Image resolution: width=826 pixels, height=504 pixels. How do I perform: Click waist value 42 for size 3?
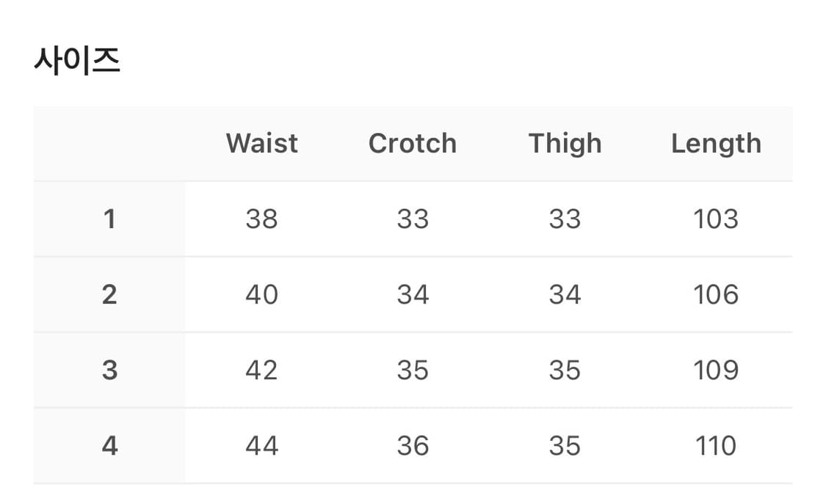[262, 370]
